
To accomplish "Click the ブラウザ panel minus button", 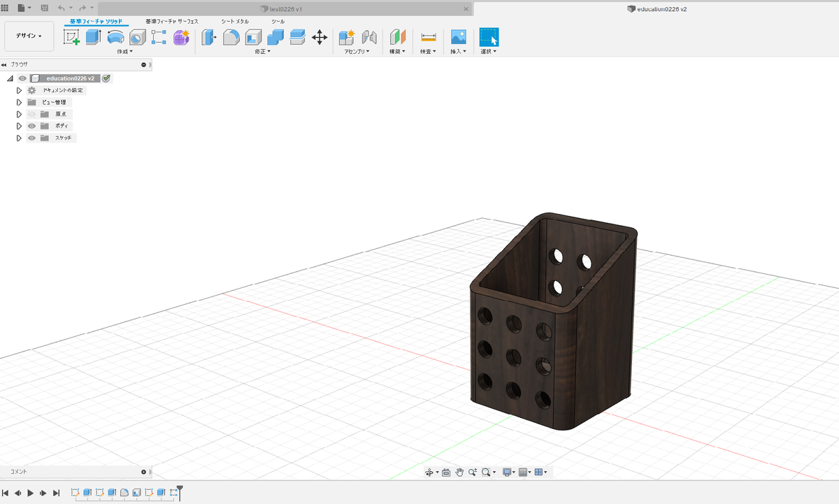I will click(x=144, y=64).
